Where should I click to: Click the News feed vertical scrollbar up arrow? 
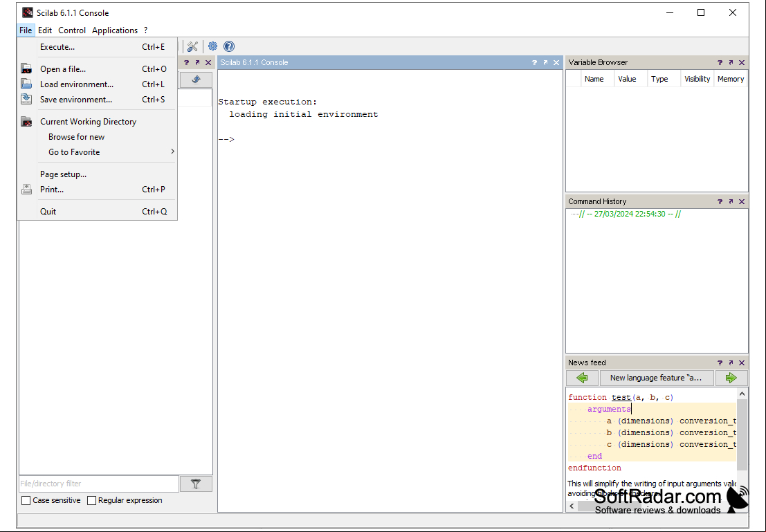[742, 394]
